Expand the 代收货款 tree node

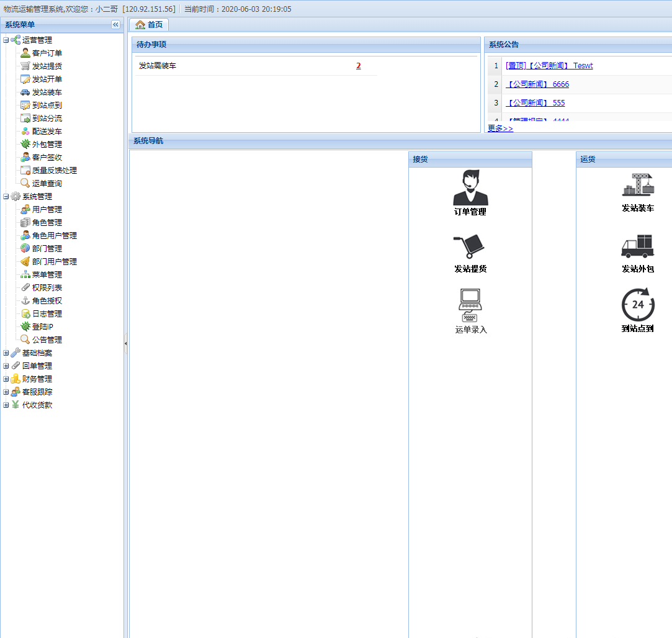[x=6, y=405]
